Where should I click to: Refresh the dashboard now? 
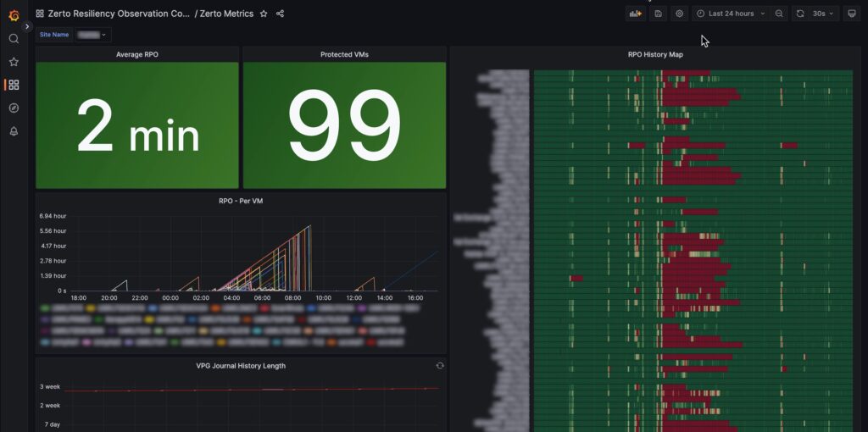click(x=800, y=14)
